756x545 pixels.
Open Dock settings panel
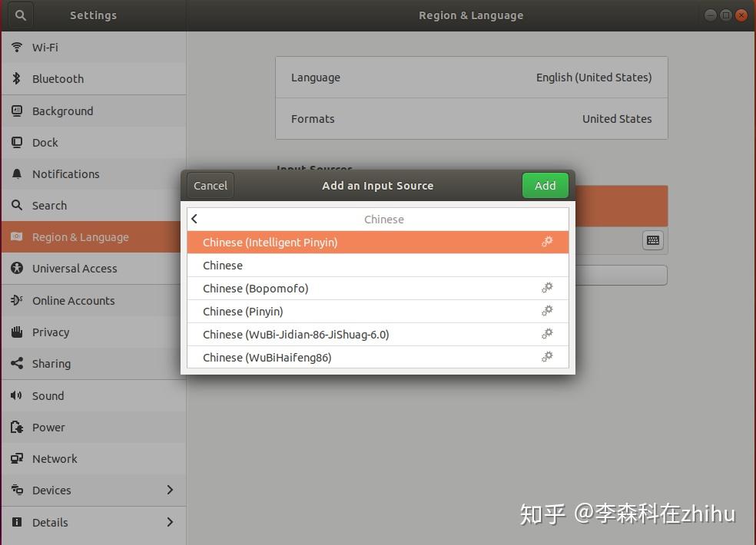94,143
